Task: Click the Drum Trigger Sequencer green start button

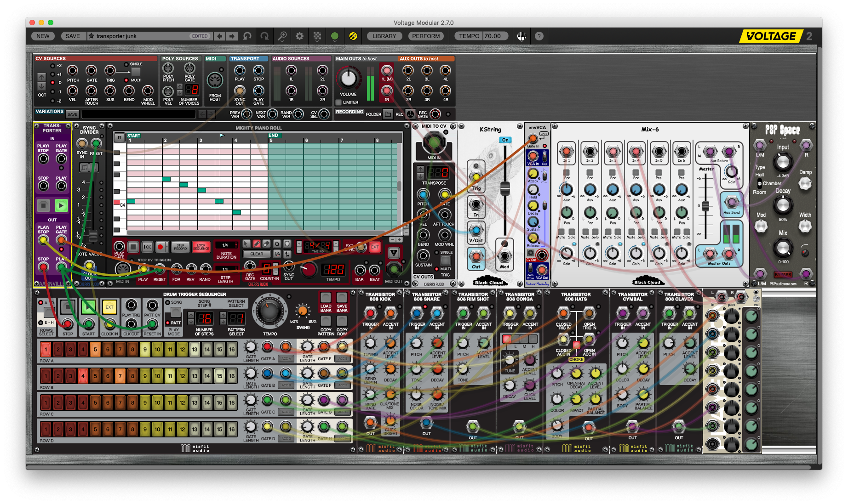Action: (x=88, y=306)
